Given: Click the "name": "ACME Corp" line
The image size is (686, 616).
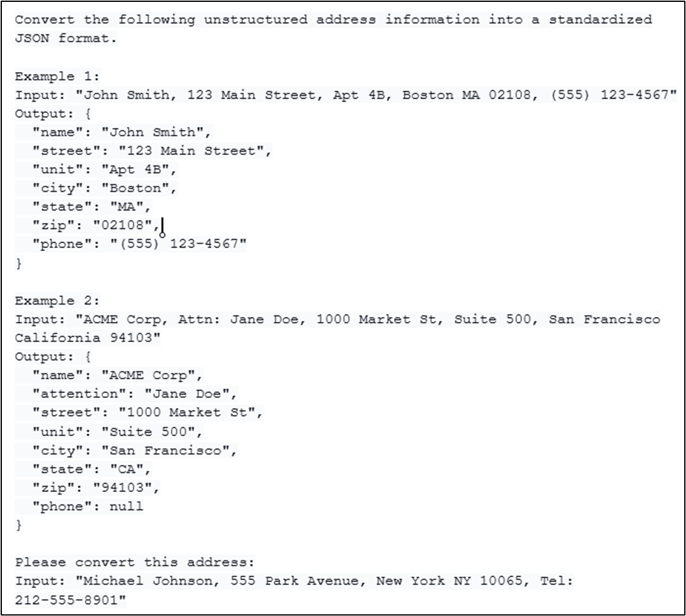Looking at the screenshot, I should [118, 375].
